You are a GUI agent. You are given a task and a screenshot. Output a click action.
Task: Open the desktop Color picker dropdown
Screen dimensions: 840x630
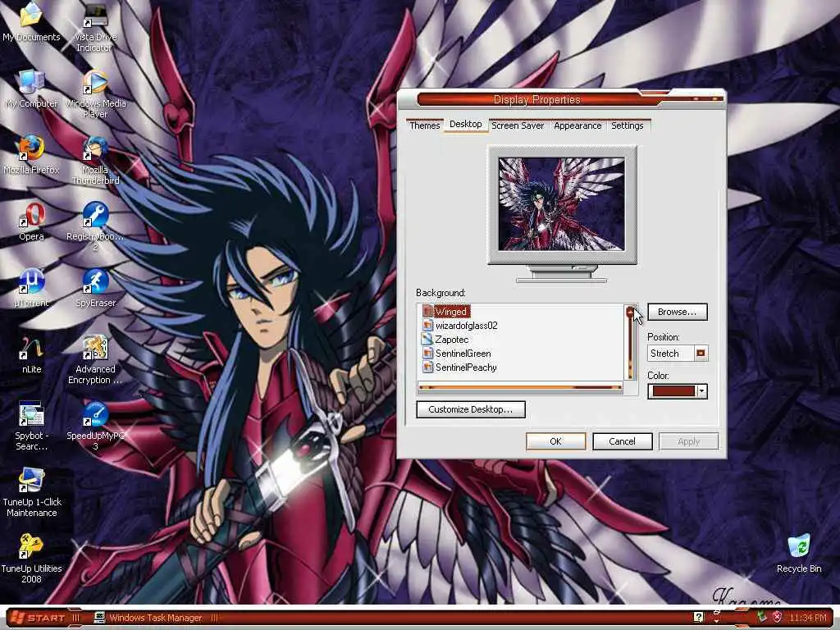coord(677,391)
